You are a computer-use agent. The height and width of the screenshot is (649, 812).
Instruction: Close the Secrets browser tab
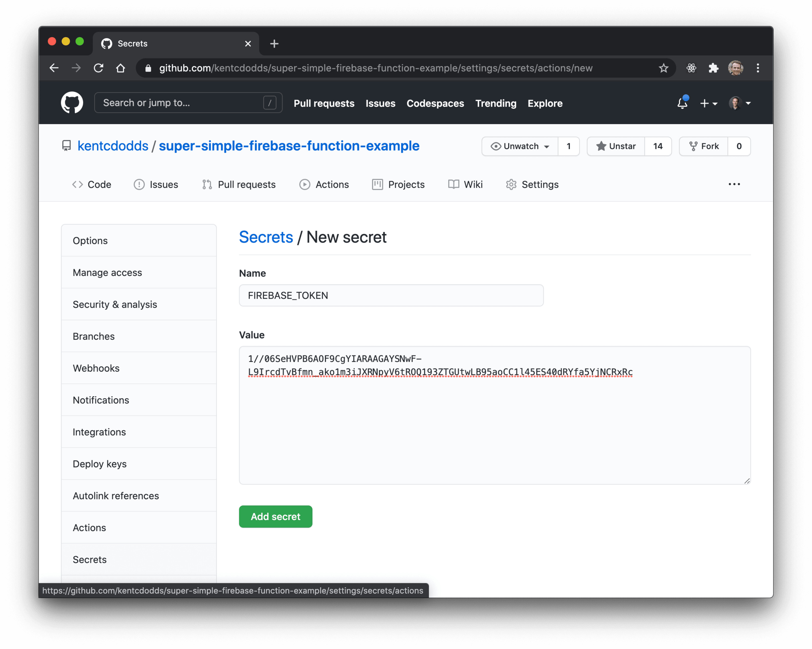[248, 44]
